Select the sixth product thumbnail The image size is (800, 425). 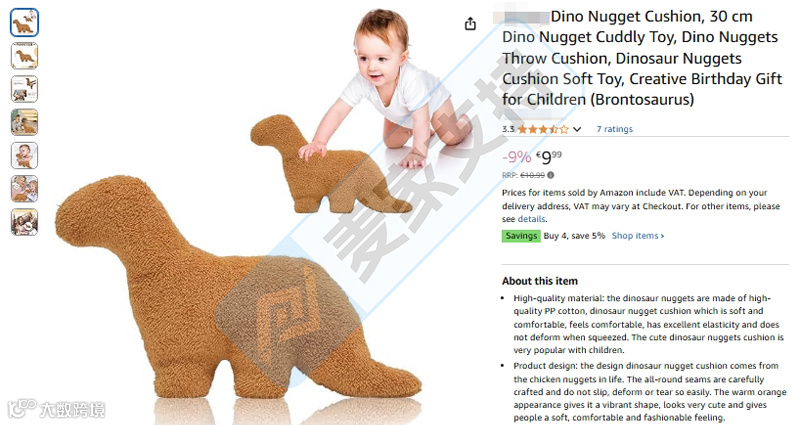24,189
